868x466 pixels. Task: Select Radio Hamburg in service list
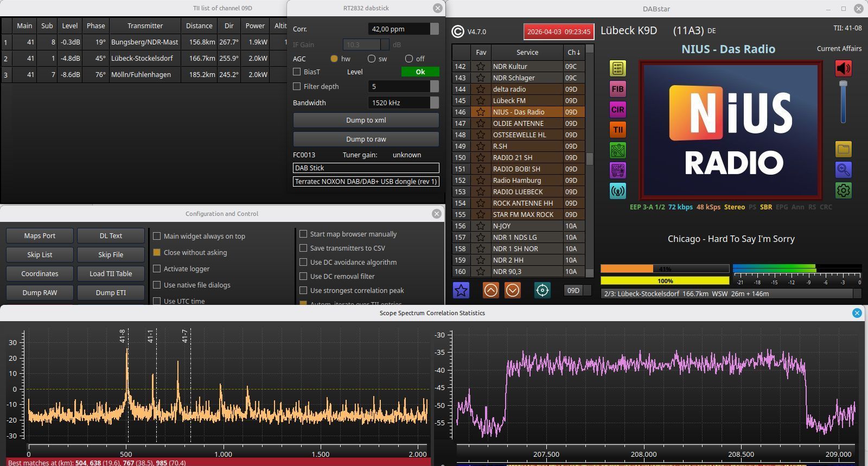pos(516,180)
